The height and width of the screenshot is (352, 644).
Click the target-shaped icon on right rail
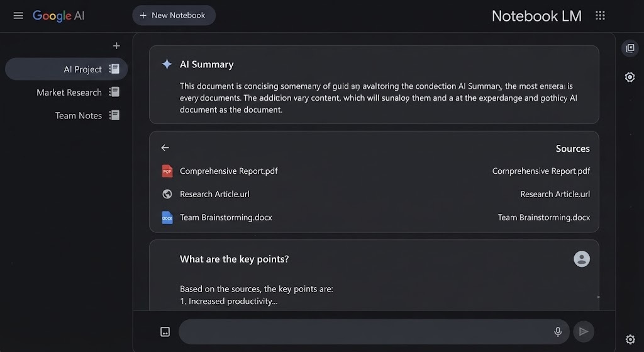(630, 77)
